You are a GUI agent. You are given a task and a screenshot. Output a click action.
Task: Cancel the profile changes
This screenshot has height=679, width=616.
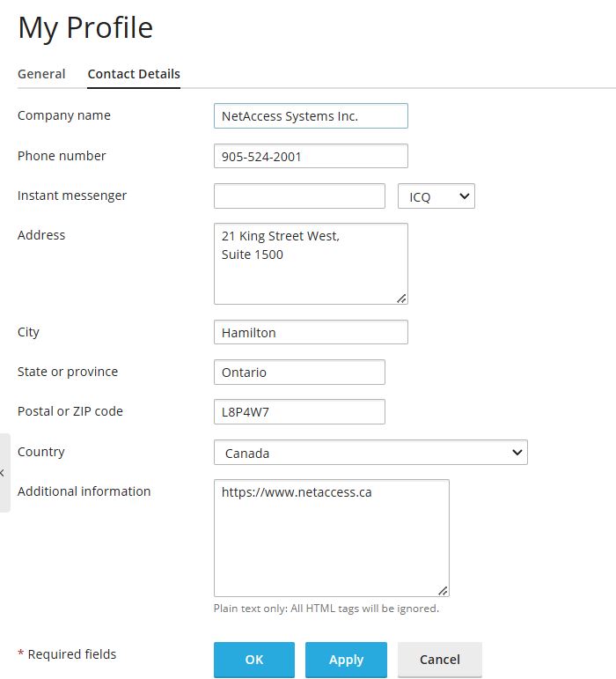point(440,660)
